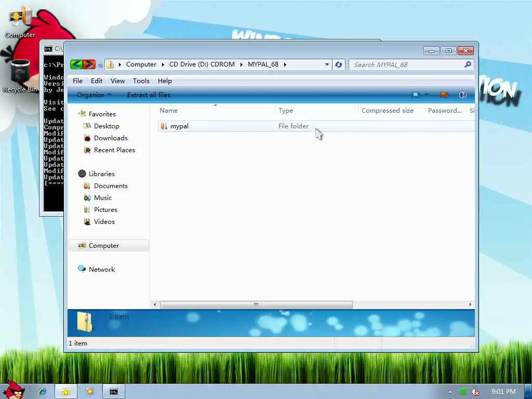Screen dimensions: 532x399
Task: Select Libraries in the navigation pane
Action: tap(101, 174)
